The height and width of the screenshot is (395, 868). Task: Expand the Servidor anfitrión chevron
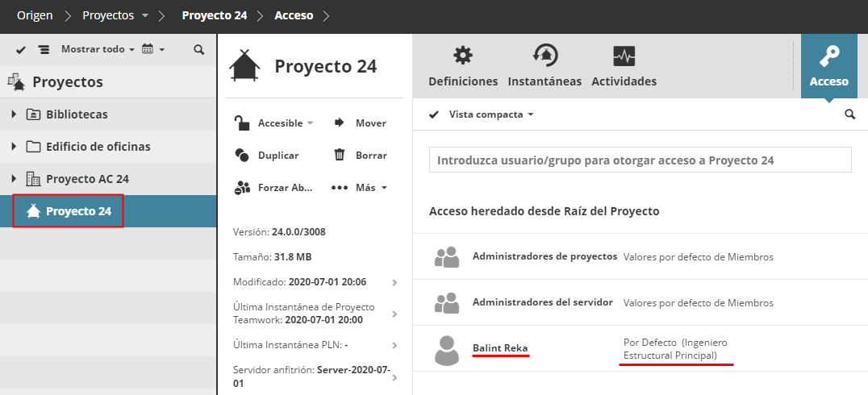394,378
